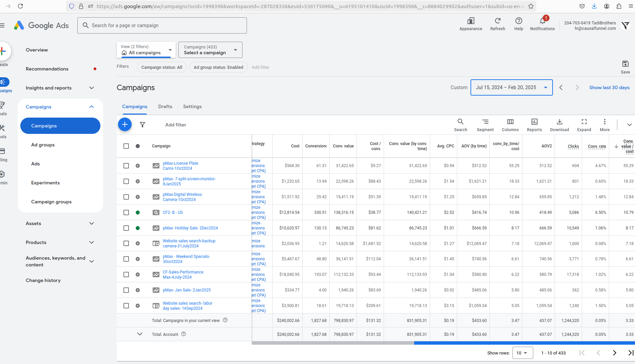Check the pMax- Holiday Sale row checkbox
Viewport: 635px width, 364px height.
click(126, 228)
